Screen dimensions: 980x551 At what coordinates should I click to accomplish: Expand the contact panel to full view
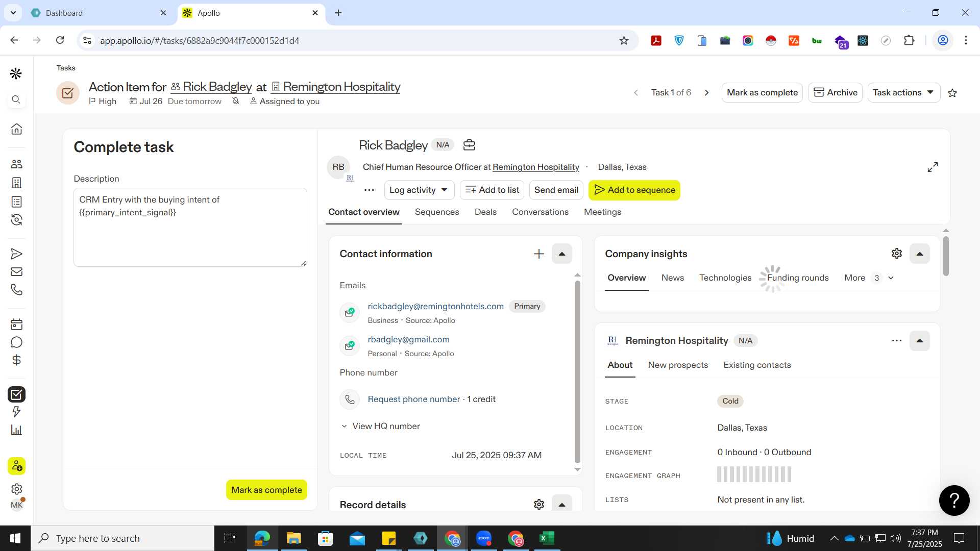(x=933, y=167)
